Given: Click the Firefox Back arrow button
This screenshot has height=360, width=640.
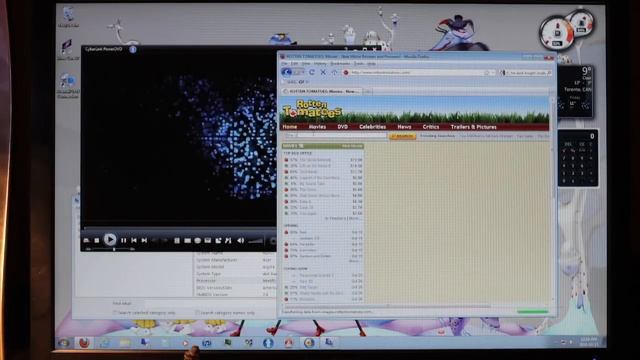Looking at the screenshot, I should [x=287, y=72].
